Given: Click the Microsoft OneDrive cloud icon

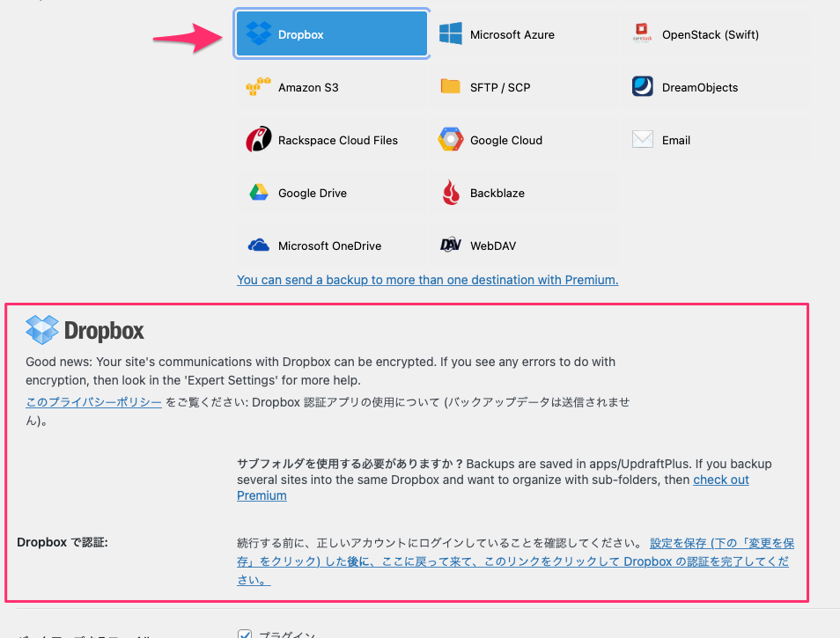Looking at the screenshot, I should click(258, 246).
